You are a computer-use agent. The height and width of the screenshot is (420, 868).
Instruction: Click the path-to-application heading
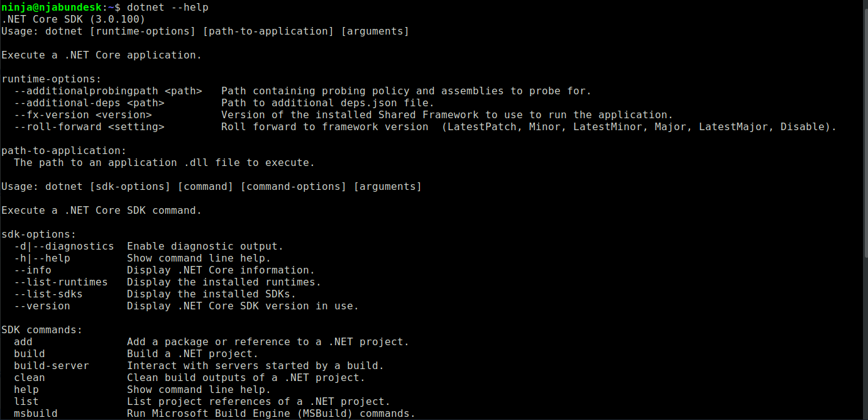coord(64,150)
